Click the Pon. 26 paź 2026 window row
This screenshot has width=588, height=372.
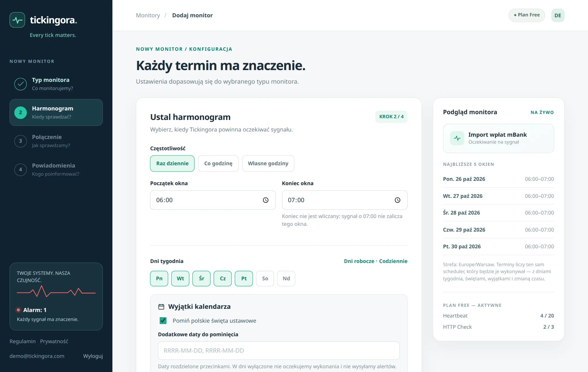click(x=498, y=179)
